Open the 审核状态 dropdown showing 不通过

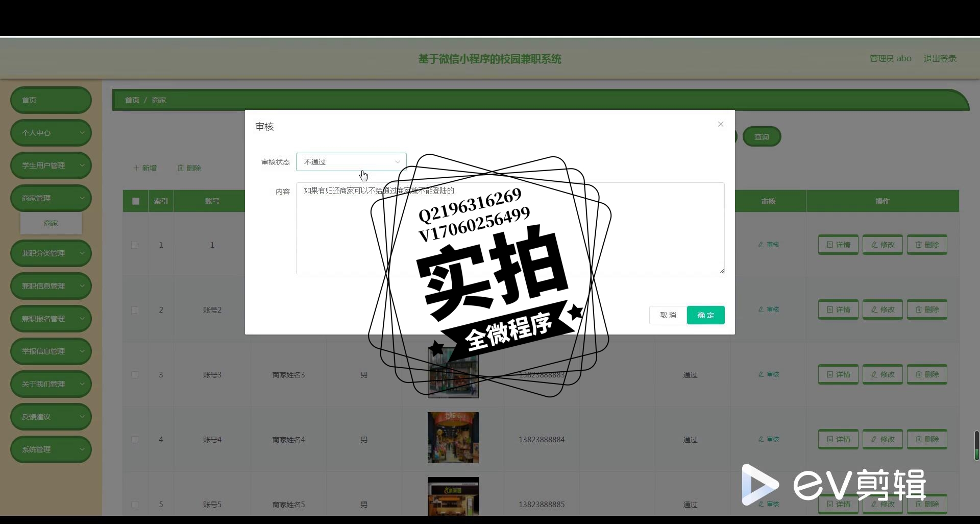[351, 162]
